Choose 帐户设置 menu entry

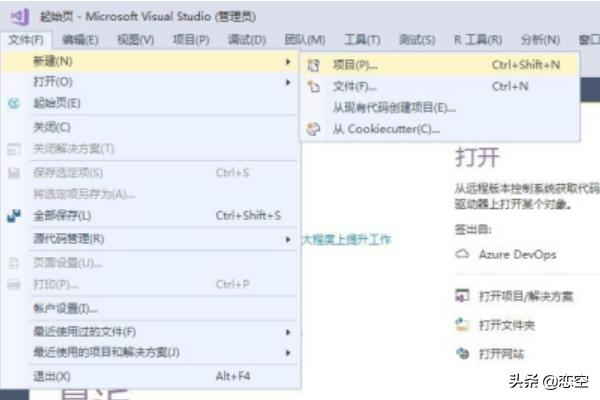(150, 308)
